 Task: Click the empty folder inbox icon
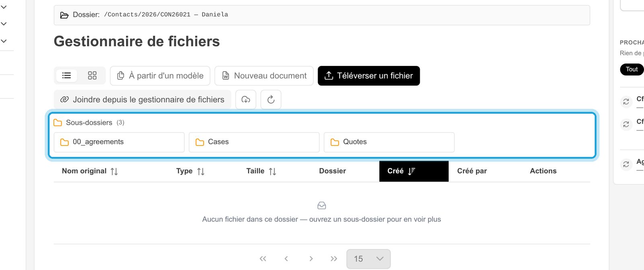click(x=322, y=206)
